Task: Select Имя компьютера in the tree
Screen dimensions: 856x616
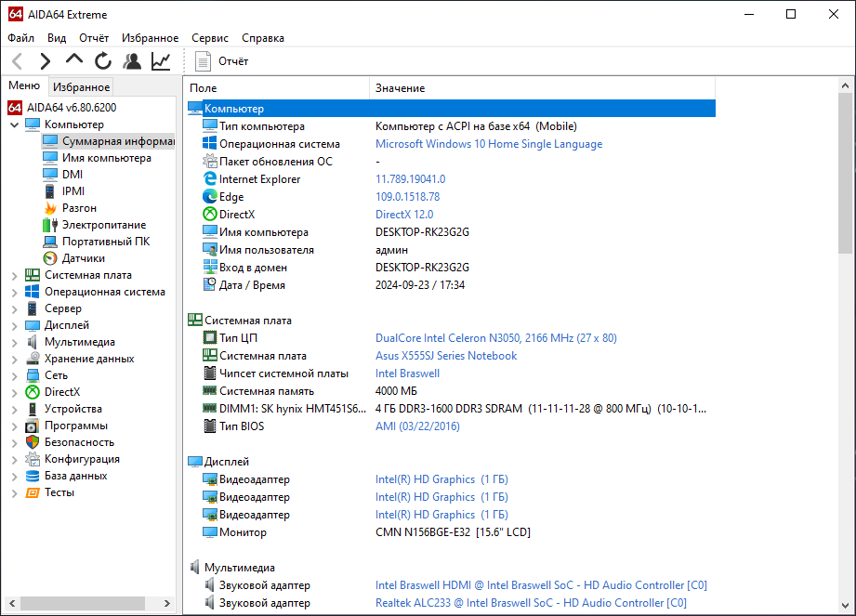Action: click(x=107, y=158)
